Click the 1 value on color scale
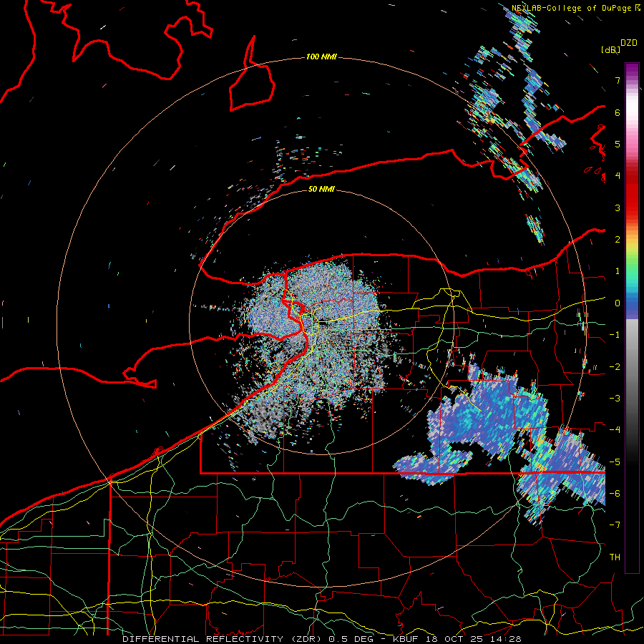Image resolution: width=644 pixels, height=644 pixels. click(618, 271)
